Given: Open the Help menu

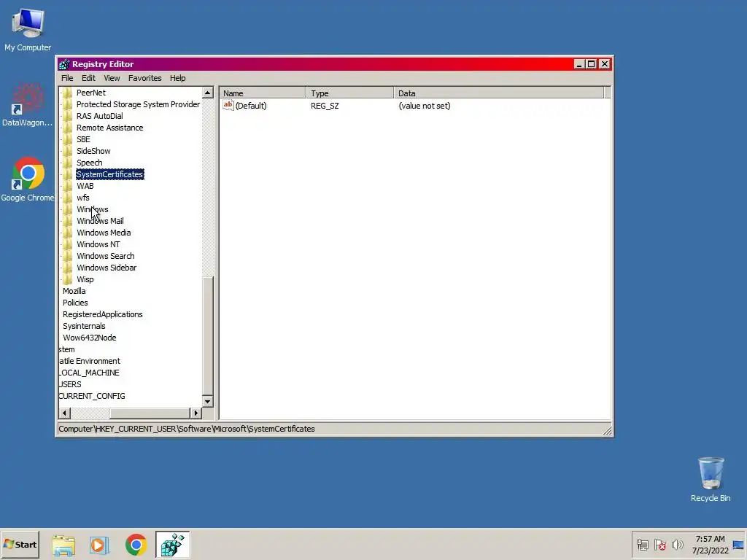Looking at the screenshot, I should [x=178, y=78].
